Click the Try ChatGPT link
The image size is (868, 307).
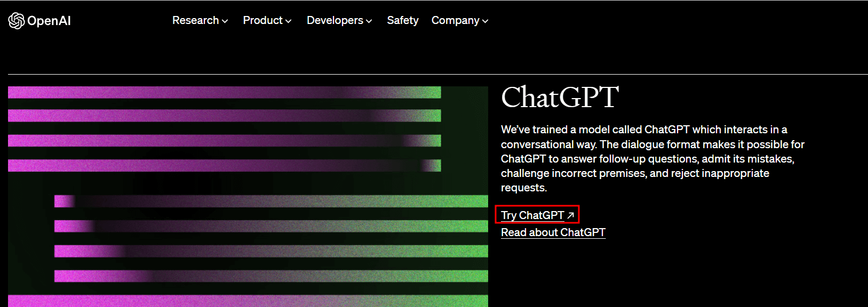click(x=537, y=215)
